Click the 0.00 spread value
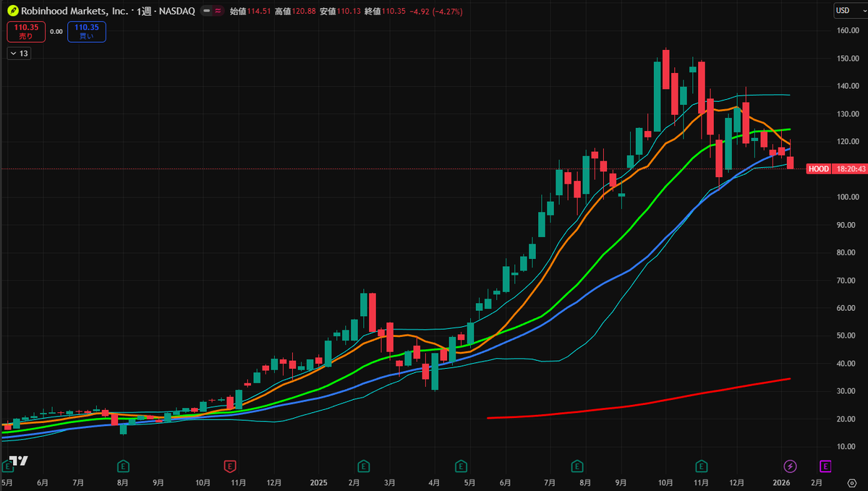Viewport: 868px width, 491px height. [56, 32]
